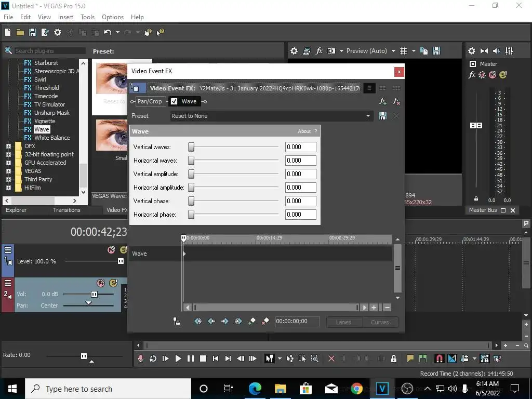This screenshot has width=532, height=399.
Task: Click the Horizontal amplitude slider handle
Action: coord(191,187)
